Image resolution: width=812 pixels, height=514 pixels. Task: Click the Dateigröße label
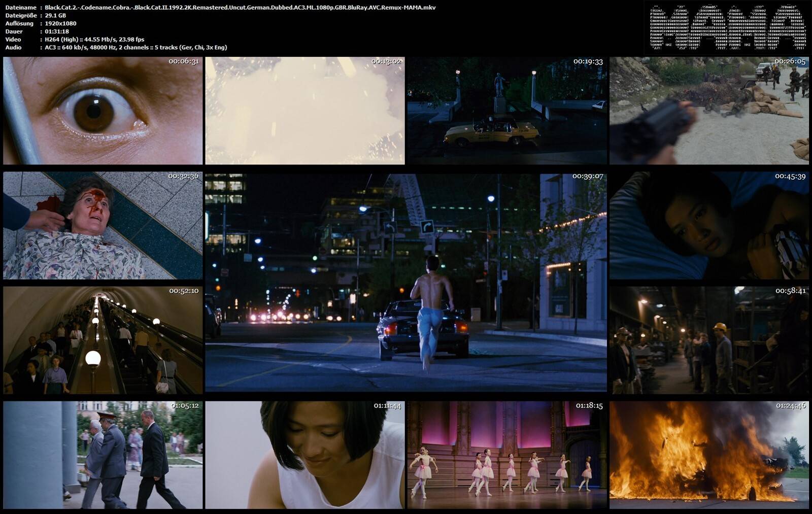[21, 15]
